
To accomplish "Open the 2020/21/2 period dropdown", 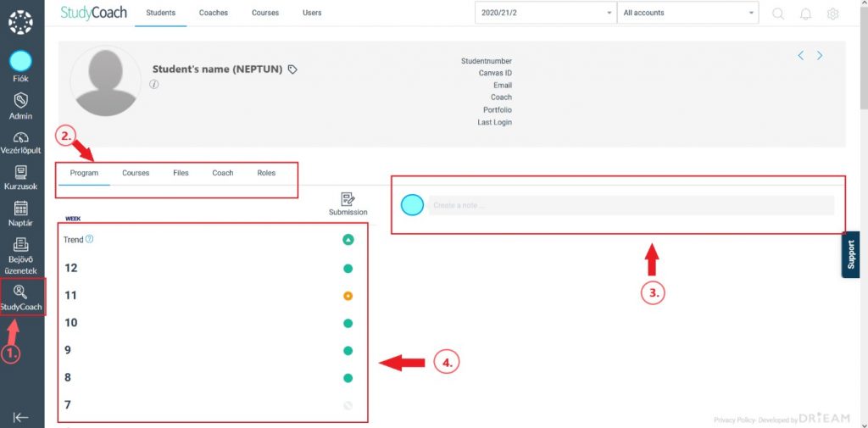I will point(545,13).
